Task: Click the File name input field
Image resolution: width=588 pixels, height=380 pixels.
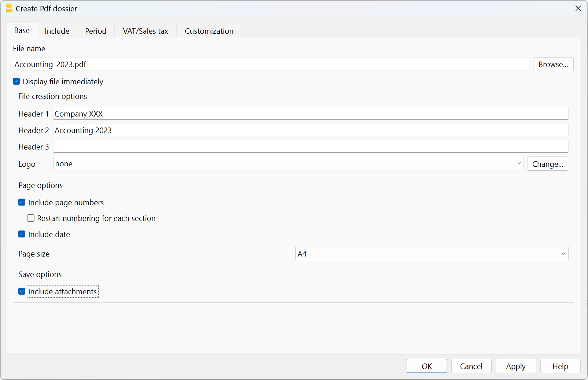Action: click(x=270, y=64)
